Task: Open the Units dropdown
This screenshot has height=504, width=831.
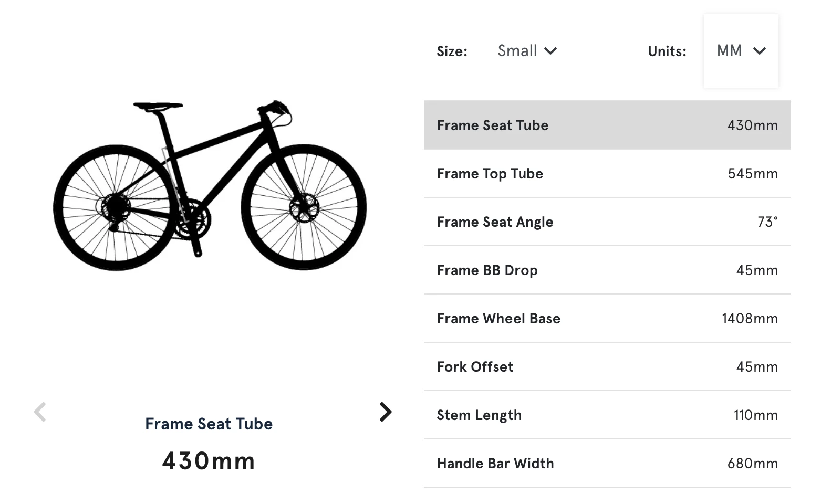Action: [741, 50]
